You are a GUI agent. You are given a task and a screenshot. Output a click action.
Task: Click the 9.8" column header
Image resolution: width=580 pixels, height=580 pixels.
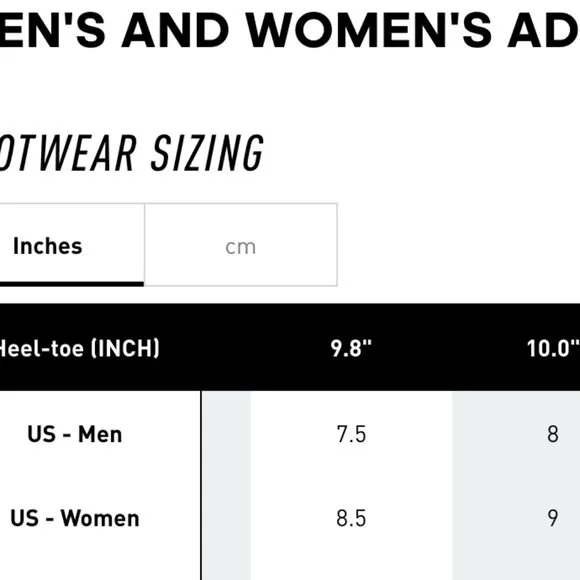click(351, 348)
